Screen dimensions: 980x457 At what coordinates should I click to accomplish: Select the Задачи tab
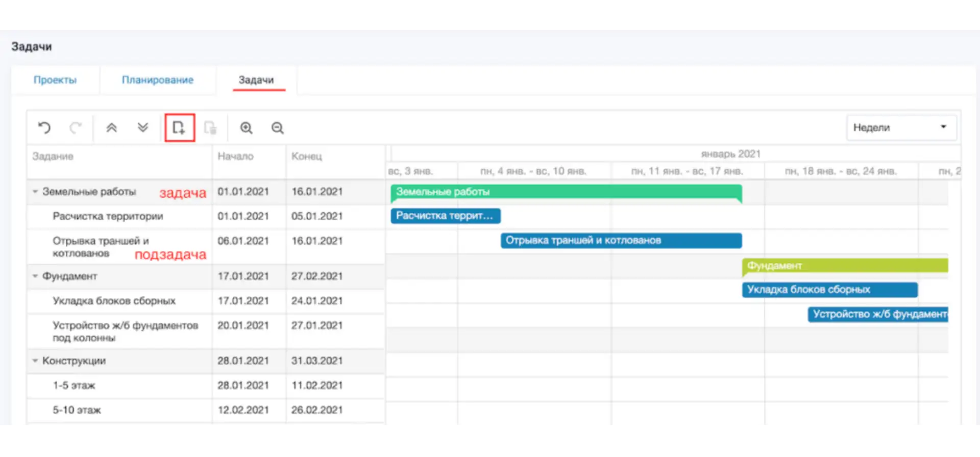click(256, 80)
